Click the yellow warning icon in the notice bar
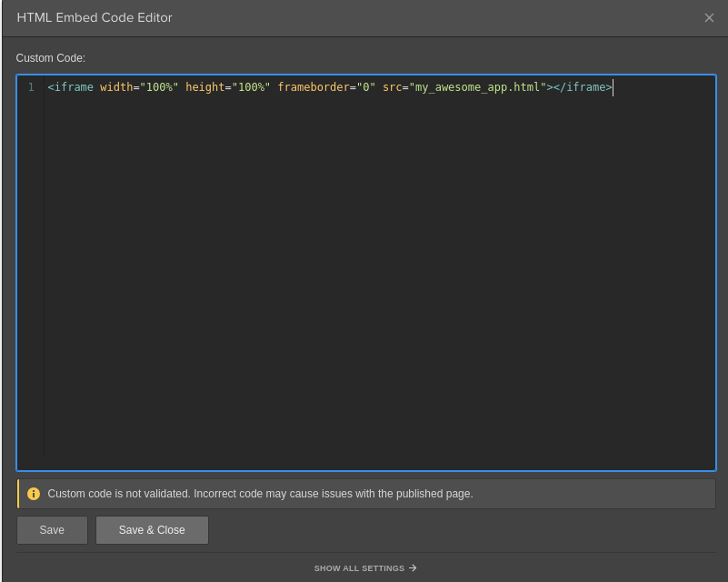 pyautogui.click(x=34, y=494)
